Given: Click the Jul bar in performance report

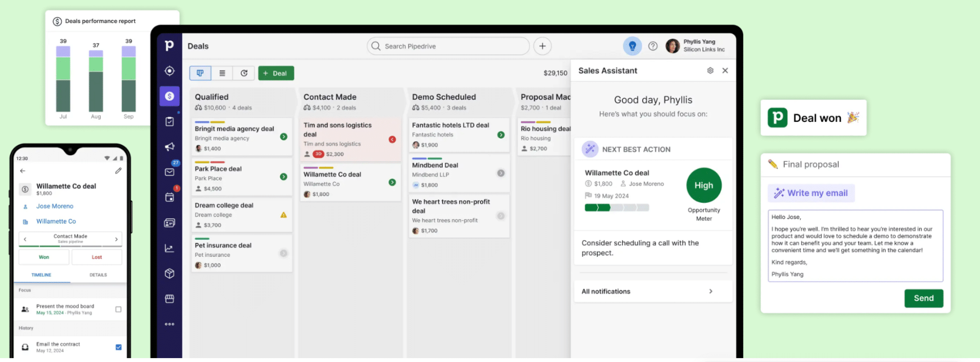Looking at the screenshot, I should coord(63,79).
